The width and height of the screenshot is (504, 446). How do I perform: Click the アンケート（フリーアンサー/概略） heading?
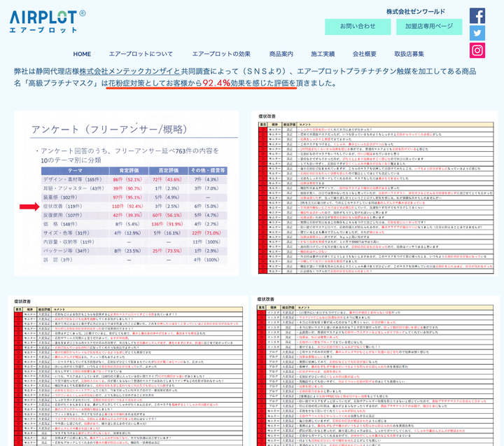(x=109, y=130)
